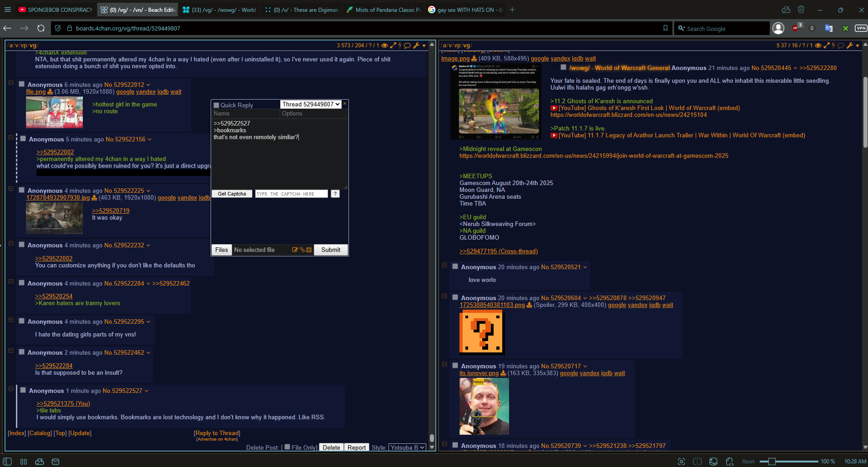Open quick reply speech bubble icon in left pane

point(408,45)
